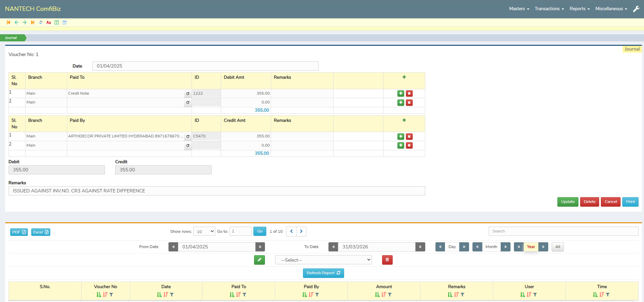Delete the Credit Note debit row

[409, 93]
